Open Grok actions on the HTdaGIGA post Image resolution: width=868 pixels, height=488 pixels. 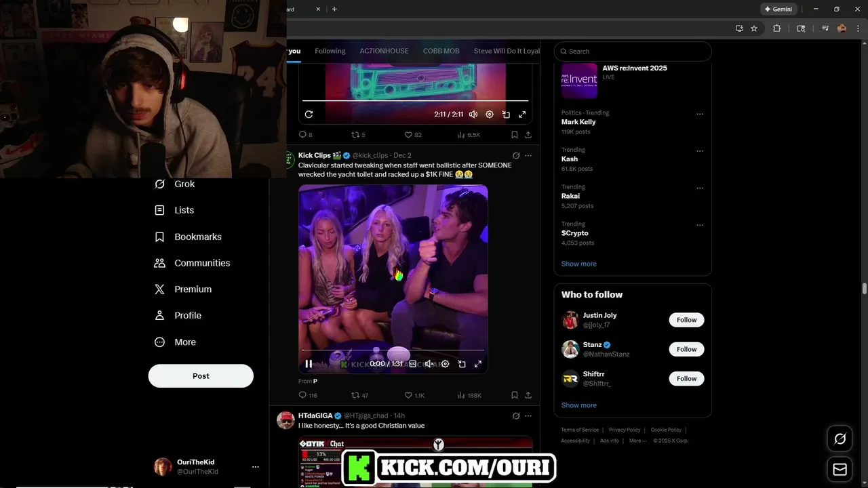tap(516, 415)
